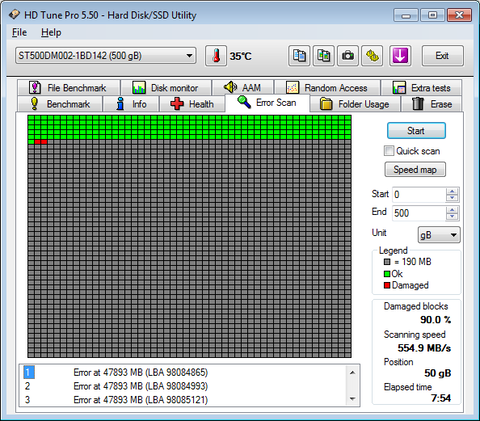
Task: Click the Start scan button
Action: (x=416, y=131)
